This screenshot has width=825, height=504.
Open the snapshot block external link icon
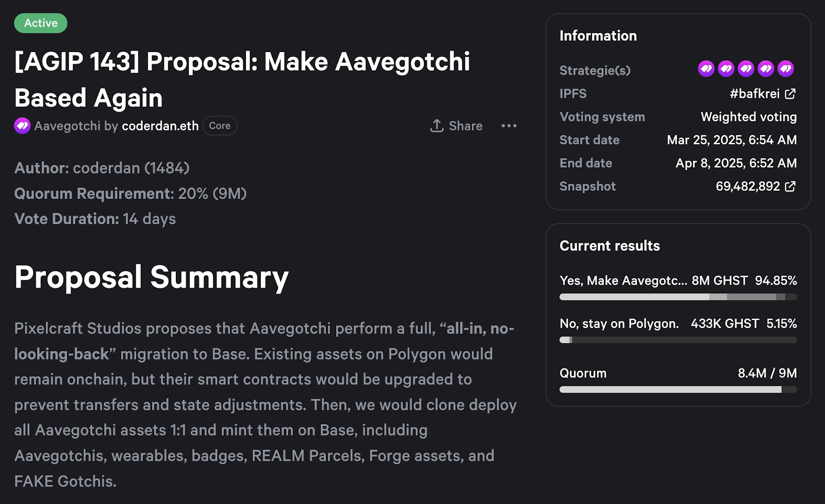tap(790, 187)
